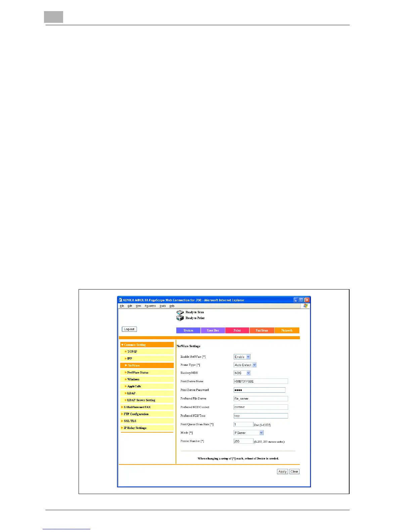This screenshot has width=411, height=532.
Task: Switch to the Network tab
Action: 287,330
